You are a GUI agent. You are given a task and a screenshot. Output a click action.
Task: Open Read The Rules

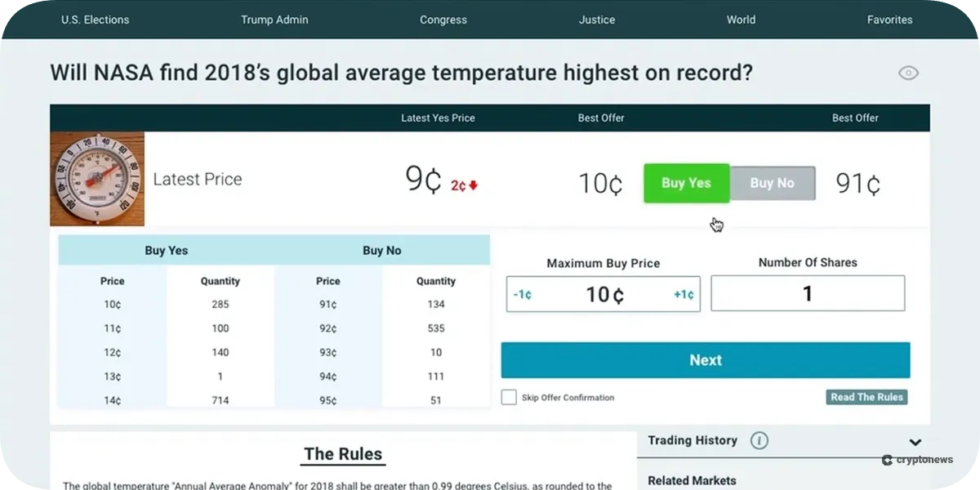click(866, 397)
